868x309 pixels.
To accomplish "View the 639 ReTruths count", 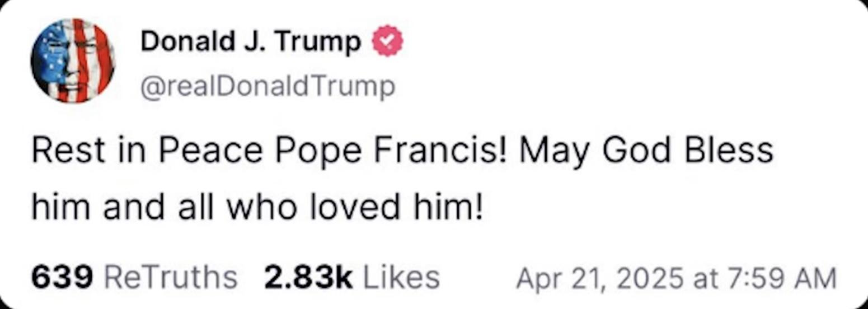I will (62, 278).
